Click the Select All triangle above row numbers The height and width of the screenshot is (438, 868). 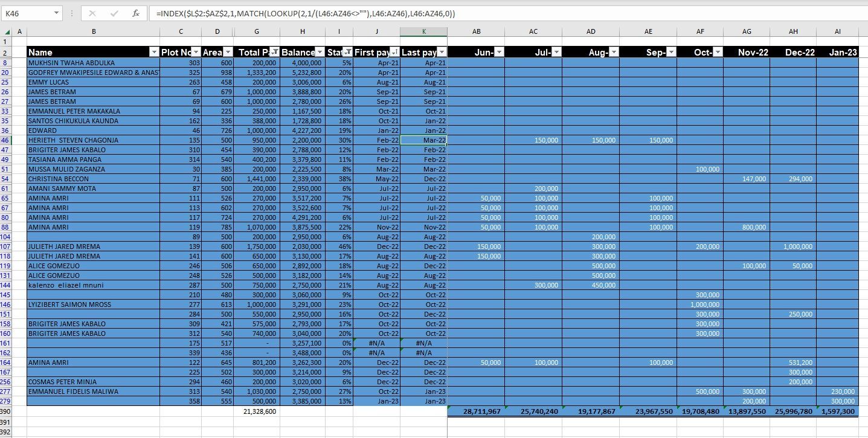click(x=8, y=31)
